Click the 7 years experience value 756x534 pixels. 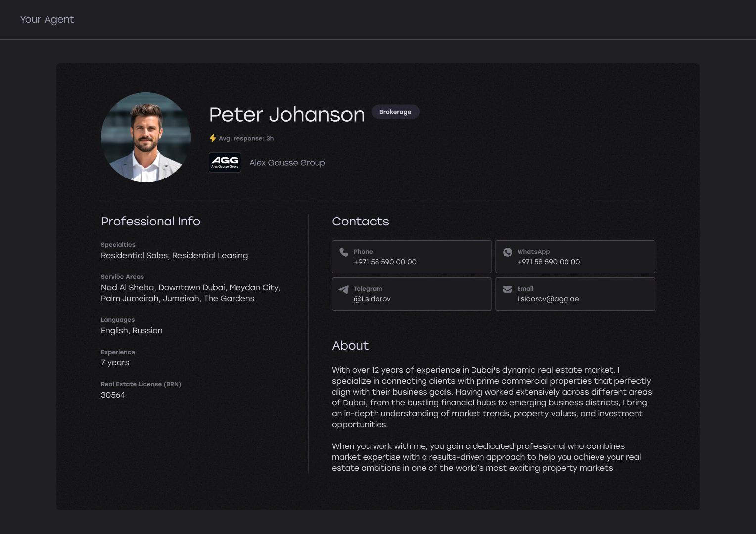coord(115,362)
